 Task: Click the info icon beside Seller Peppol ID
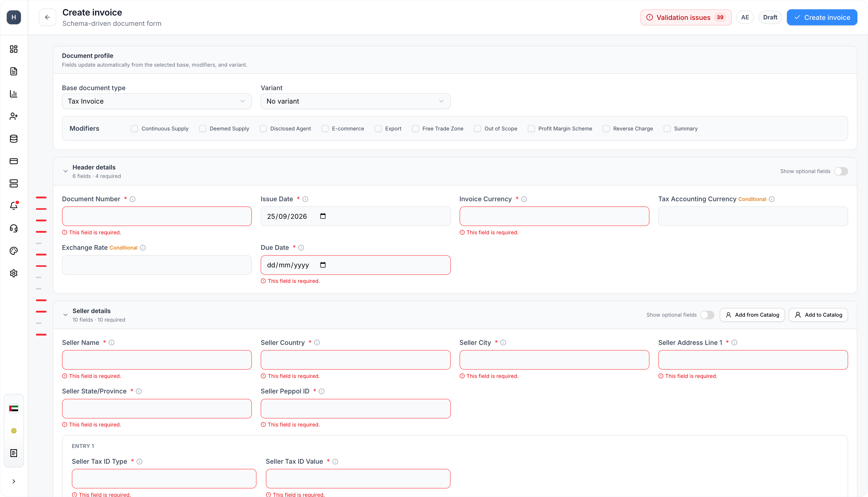coord(322,391)
